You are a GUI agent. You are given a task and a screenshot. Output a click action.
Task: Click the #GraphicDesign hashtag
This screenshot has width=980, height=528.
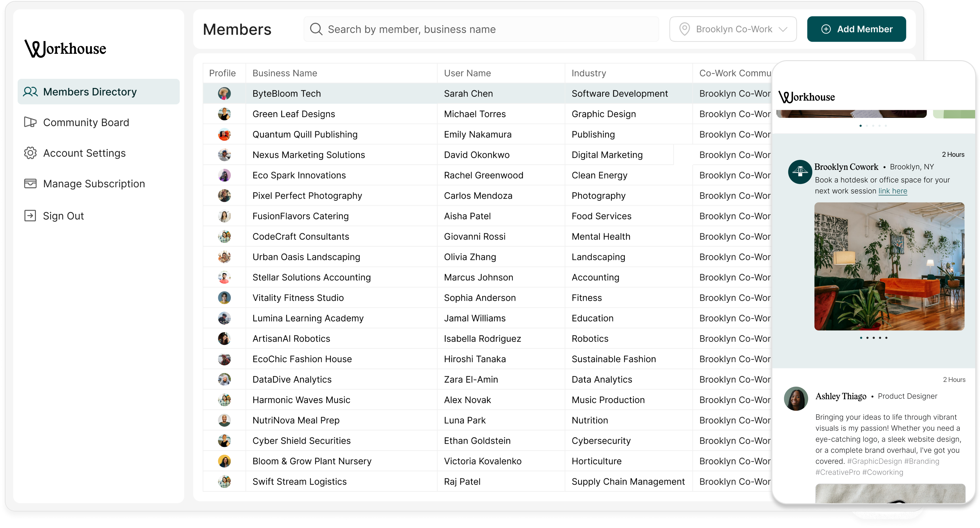[x=874, y=461]
